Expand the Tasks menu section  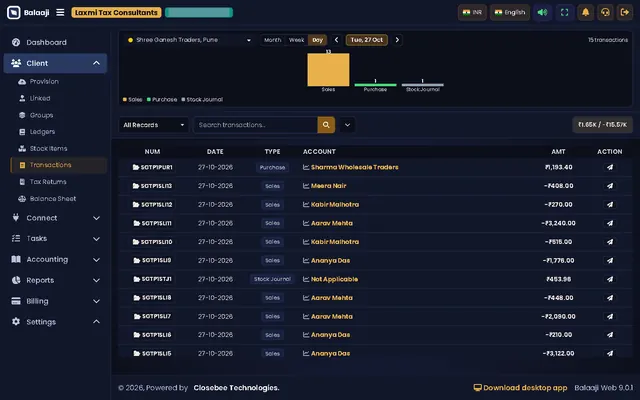pos(55,238)
